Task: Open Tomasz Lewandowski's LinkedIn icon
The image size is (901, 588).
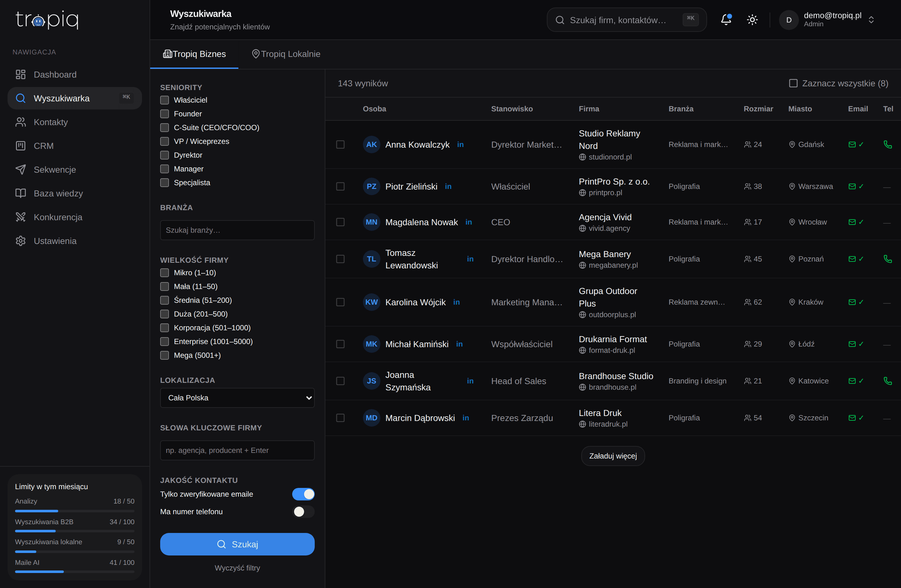Action: point(470,259)
